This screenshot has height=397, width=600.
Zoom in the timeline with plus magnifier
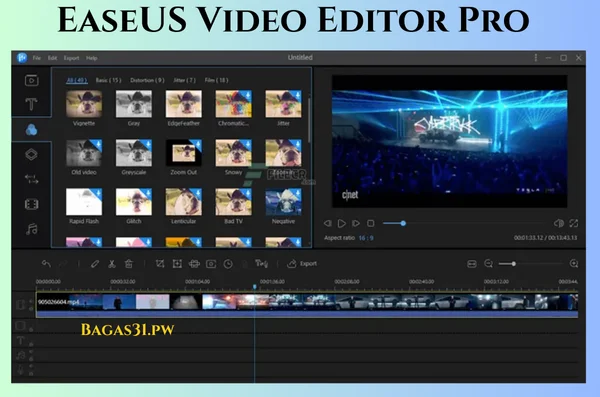[x=574, y=263]
